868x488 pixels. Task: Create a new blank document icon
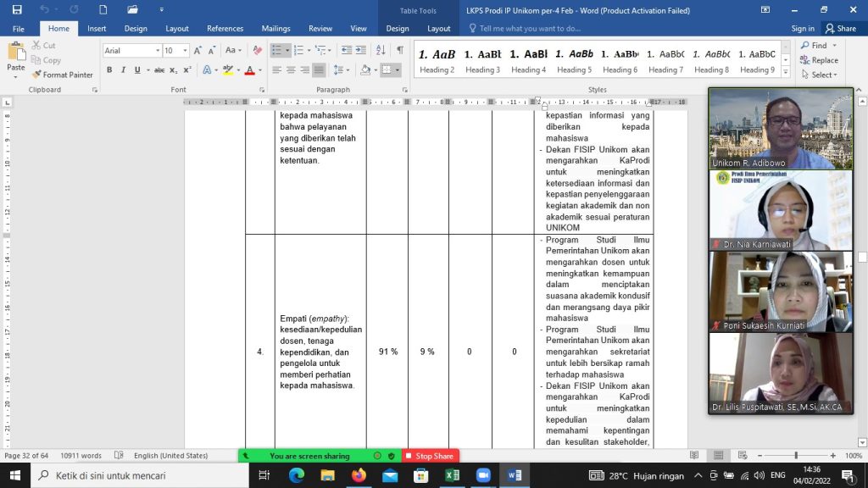(x=103, y=10)
